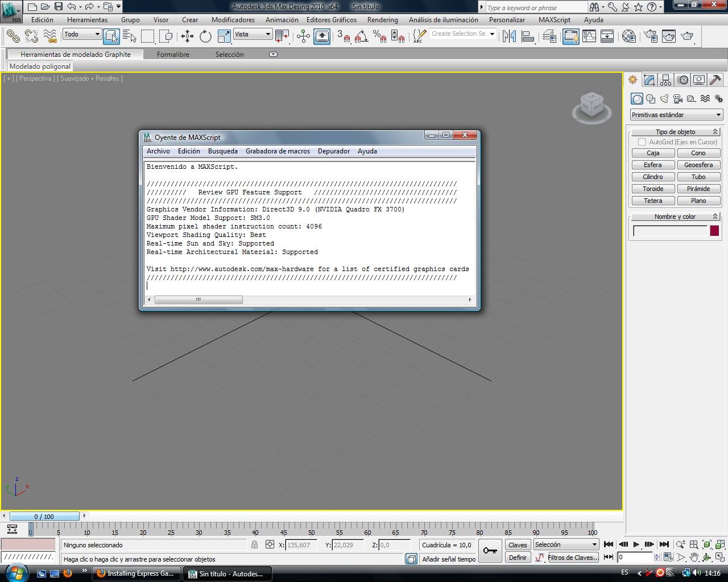Toggle the selection lock padlock
Image resolution: width=728 pixels, height=582 pixels.
(x=254, y=544)
